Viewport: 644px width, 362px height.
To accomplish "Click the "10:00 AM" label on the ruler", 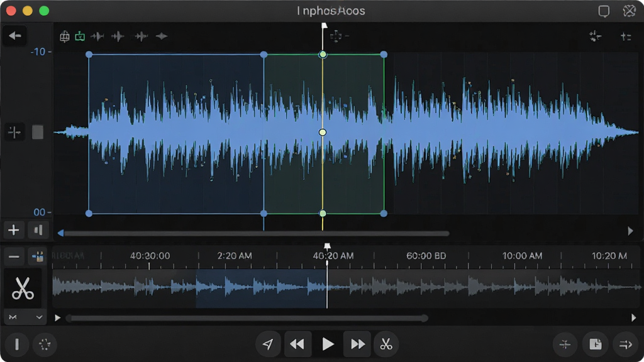I will tap(523, 256).
